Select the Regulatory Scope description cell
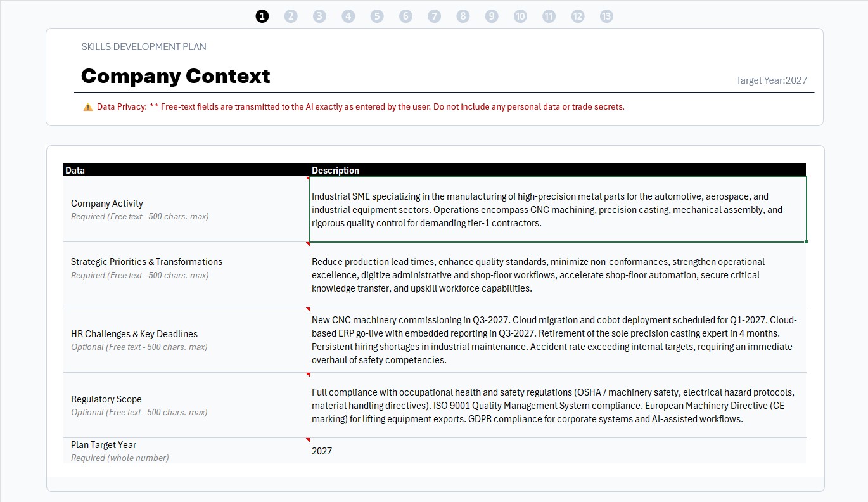Image resolution: width=868 pixels, height=502 pixels. (558, 405)
